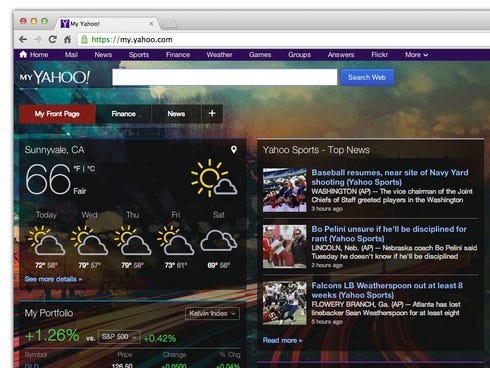The height and width of the screenshot is (368, 490).
Task: Click Read more under Yahoo Sports news
Action: point(282,340)
